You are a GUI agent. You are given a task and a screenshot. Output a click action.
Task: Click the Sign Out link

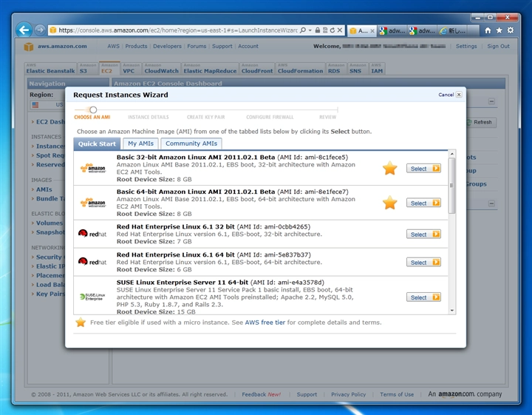coord(498,46)
